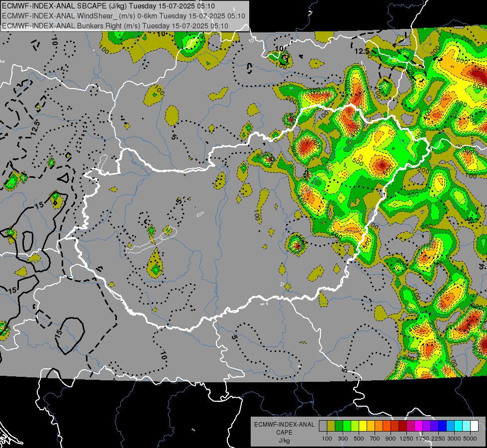The height and width of the screenshot is (448, 487).
Task: Click the legend scale value 1750
Action: click(422, 439)
